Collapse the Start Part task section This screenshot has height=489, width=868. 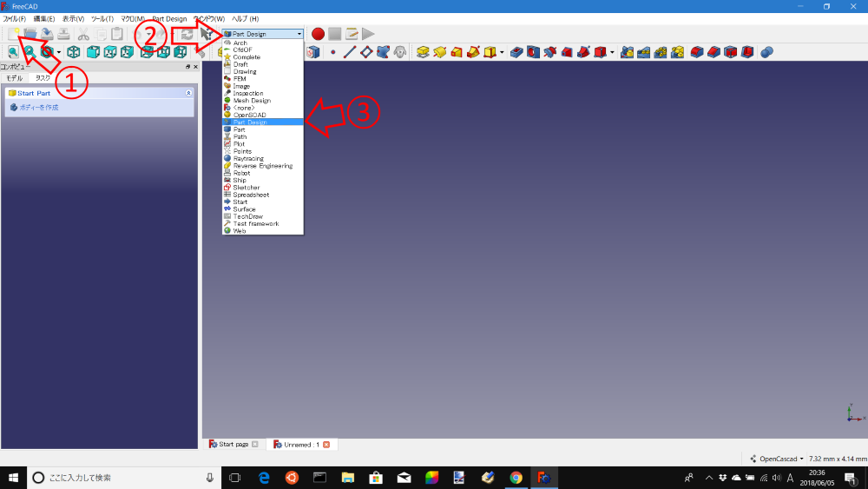click(x=188, y=93)
